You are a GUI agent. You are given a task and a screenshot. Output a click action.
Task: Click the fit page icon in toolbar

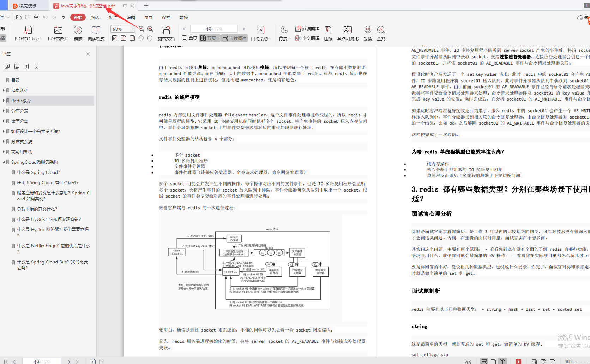[x=124, y=38]
